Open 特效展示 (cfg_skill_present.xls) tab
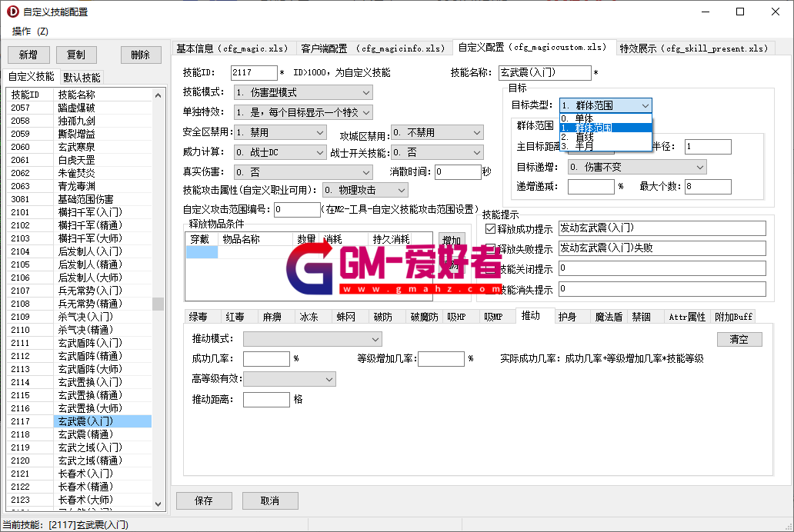 (694, 48)
